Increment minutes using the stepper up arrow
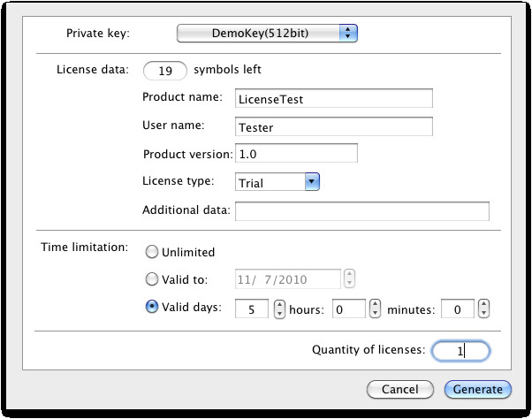532x419 pixels. (483, 304)
